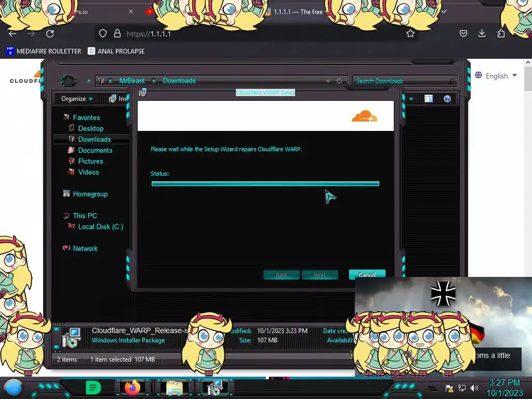This screenshot has width=532, height=399.
Task: Click the URL address bar
Action: [258, 34]
